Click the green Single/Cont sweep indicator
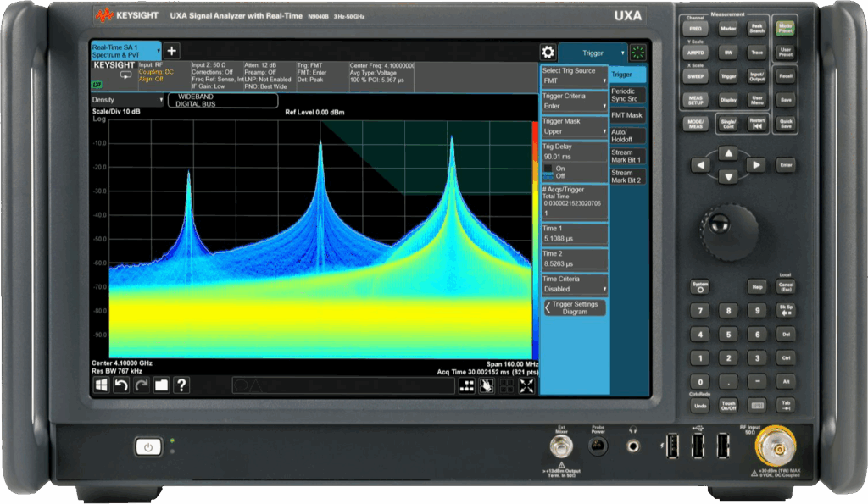The height and width of the screenshot is (504, 868). point(637,52)
